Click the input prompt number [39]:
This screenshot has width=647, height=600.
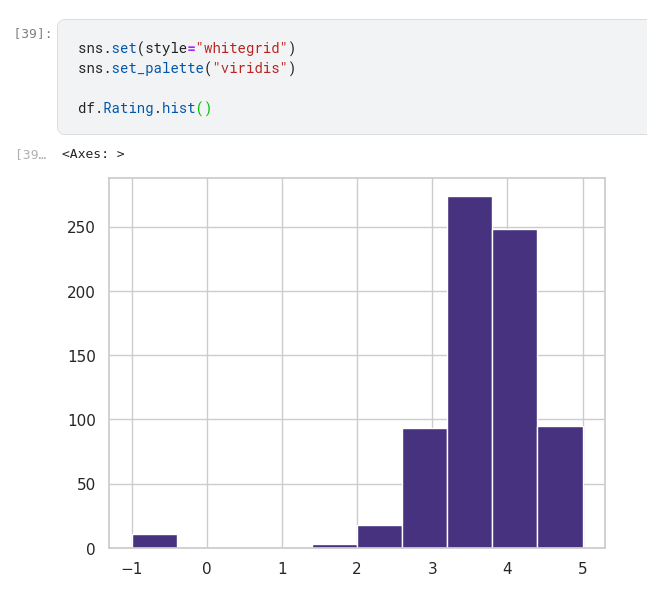[x=32, y=34]
